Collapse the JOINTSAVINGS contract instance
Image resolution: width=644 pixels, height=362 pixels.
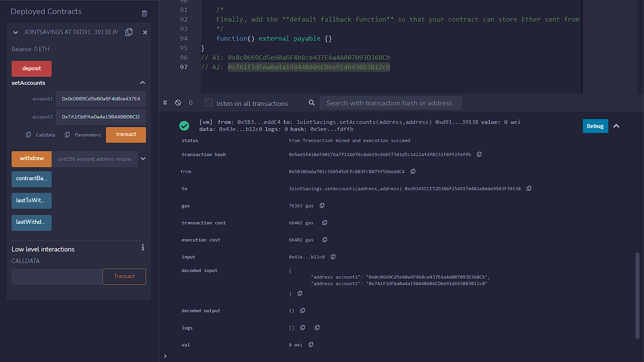click(x=15, y=32)
